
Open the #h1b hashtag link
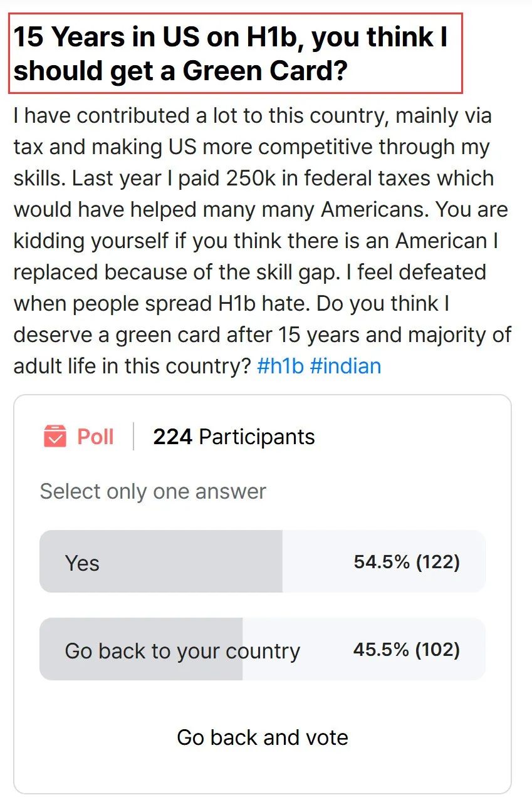(280, 365)
